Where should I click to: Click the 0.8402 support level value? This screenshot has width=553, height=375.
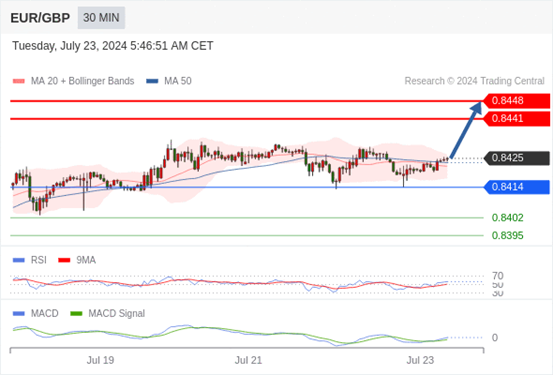(508, 218)
